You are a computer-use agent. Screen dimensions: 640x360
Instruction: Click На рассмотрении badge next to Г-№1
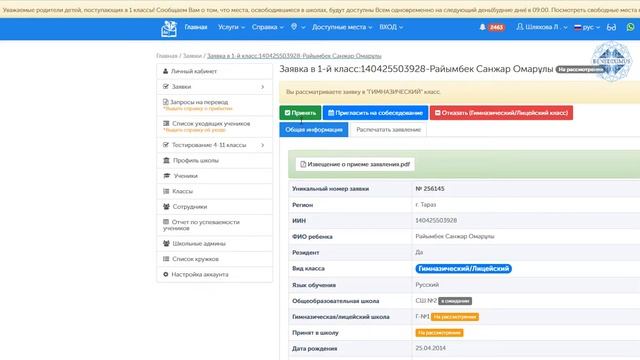point(455,317)
